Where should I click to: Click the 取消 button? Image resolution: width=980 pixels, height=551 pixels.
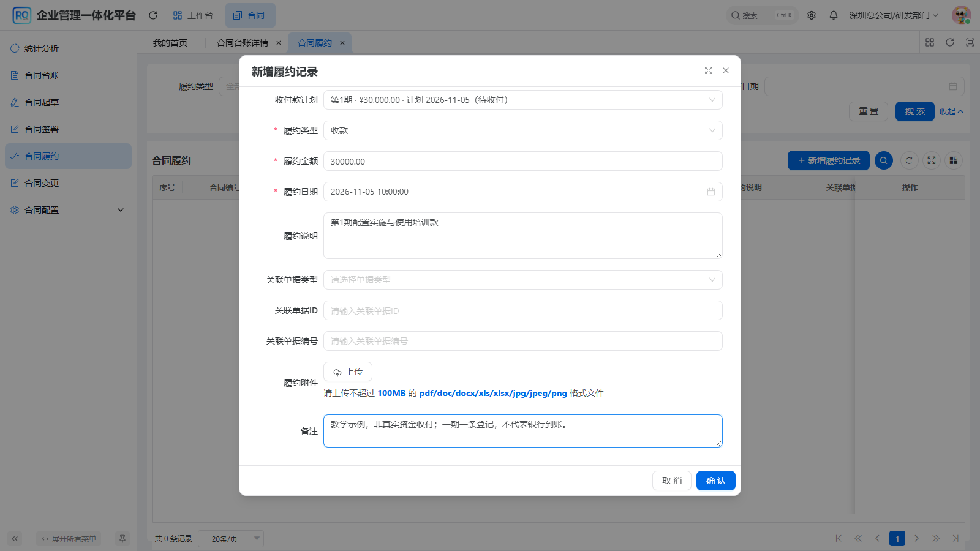pyautogui.click(x=672, y=481)
